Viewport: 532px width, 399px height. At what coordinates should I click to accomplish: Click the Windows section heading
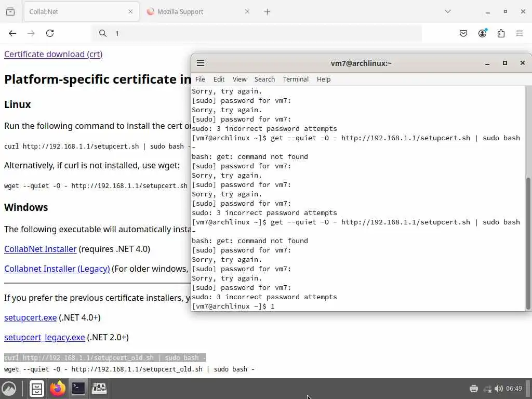(x=26, y=207)
